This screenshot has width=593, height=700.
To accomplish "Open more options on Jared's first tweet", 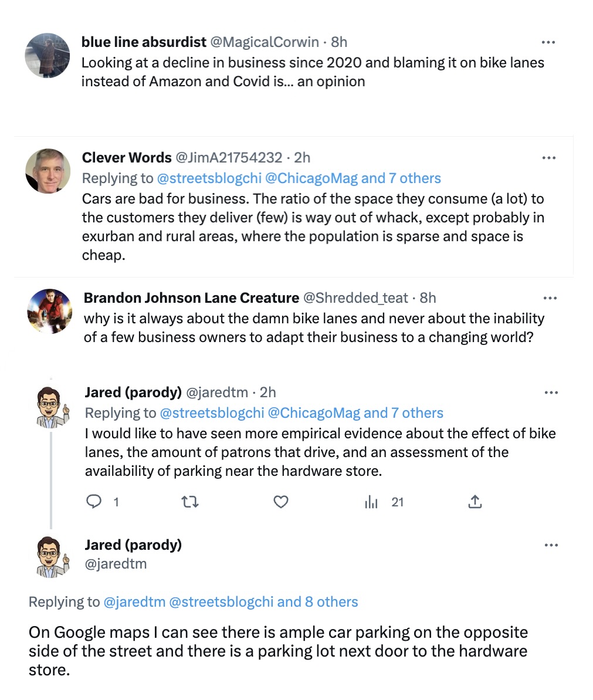I will click(x=551, y=393).
